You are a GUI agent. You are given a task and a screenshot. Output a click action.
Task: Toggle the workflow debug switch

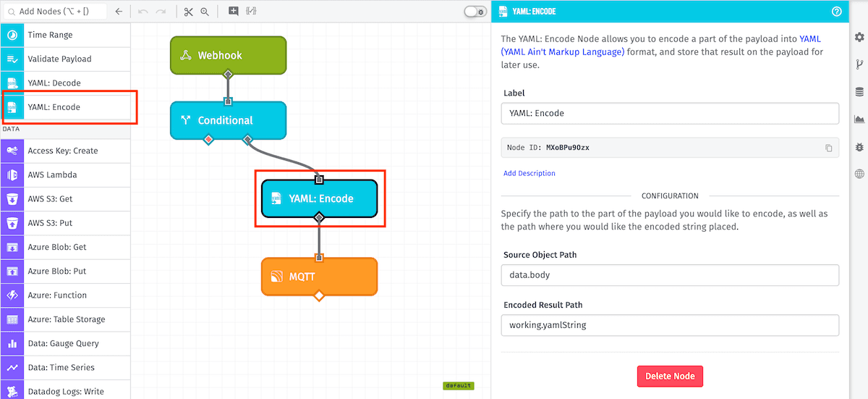coord(475,12)
